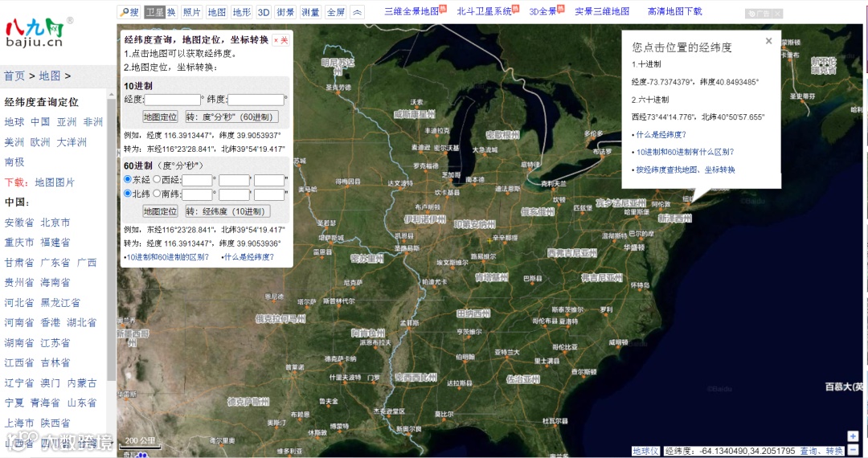Click 查询、转换 in status bar

pyautogui.click(x=821, y=451)
